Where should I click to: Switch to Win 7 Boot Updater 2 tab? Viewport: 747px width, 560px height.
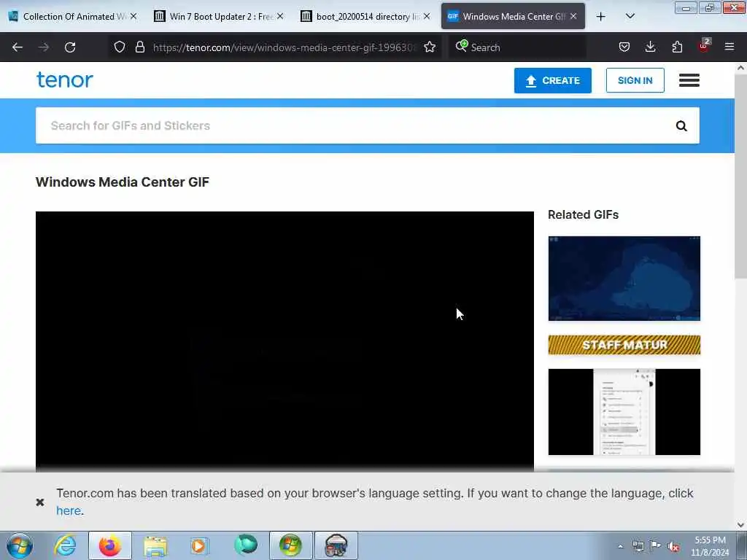click(220, 17)
